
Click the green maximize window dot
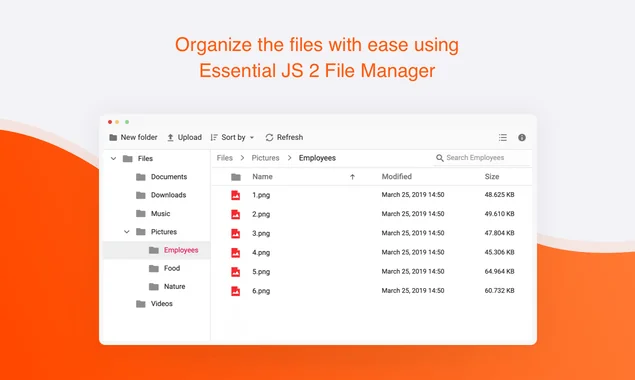[x=127, y=122]
